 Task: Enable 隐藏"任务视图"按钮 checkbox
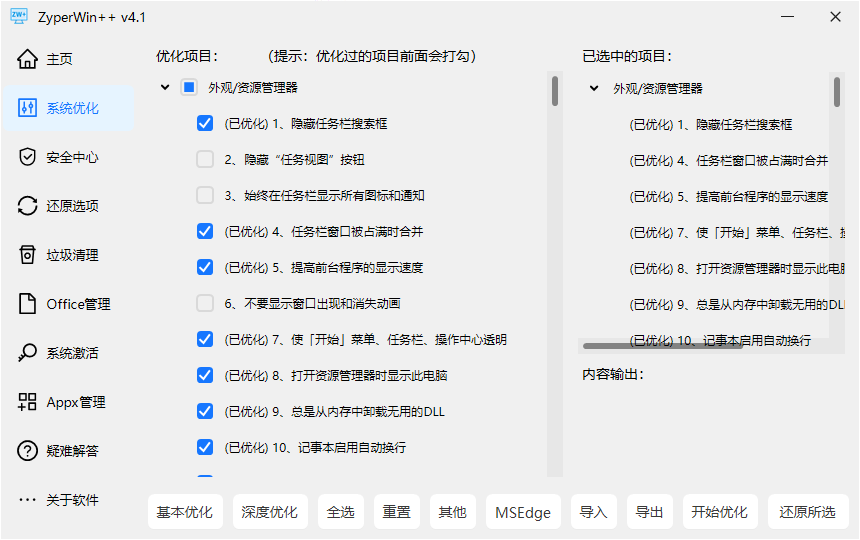point(205,160)
